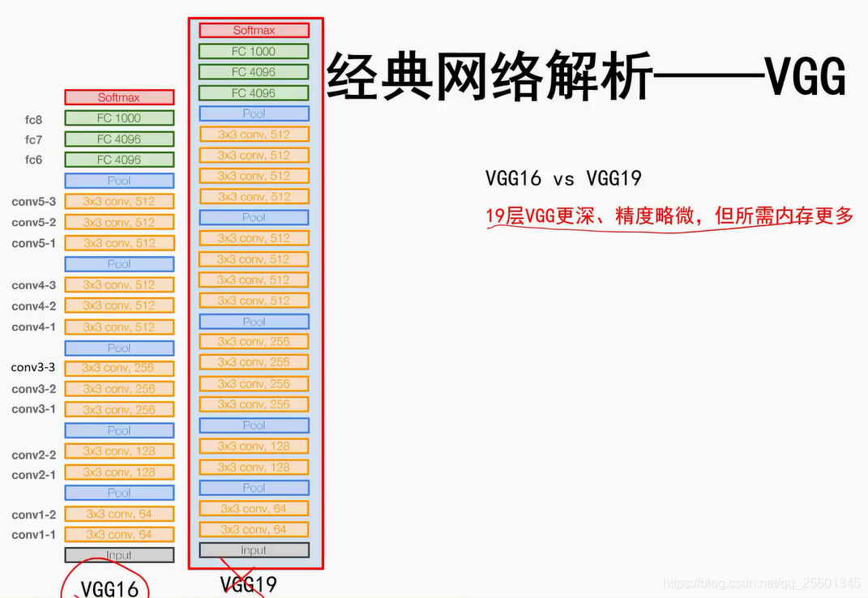Click the VGG16 caption under the left column
Image resolution: width=868 pixels, height=598 pixels.
click(x=109, y=588)
